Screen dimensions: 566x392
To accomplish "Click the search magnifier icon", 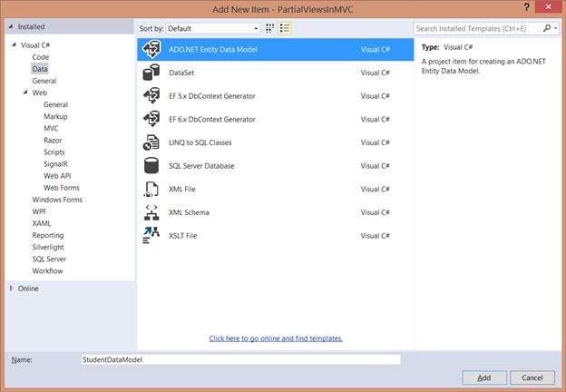I will pos(547,28).
